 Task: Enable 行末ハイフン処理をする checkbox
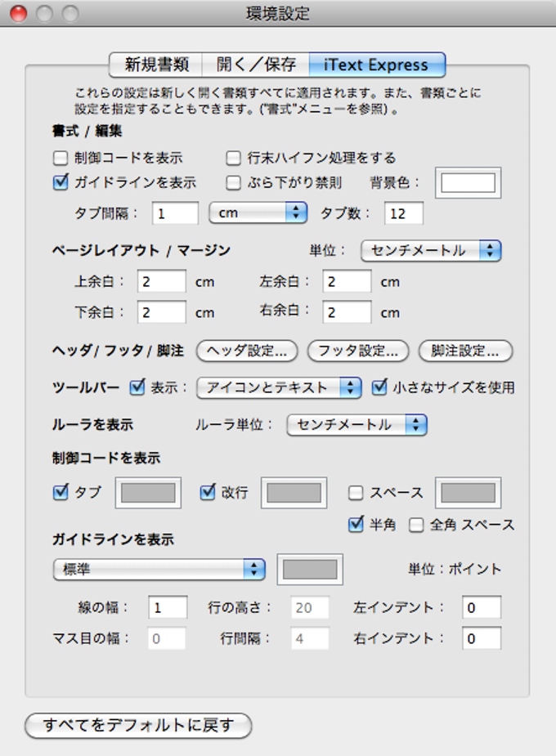(233, 158)
